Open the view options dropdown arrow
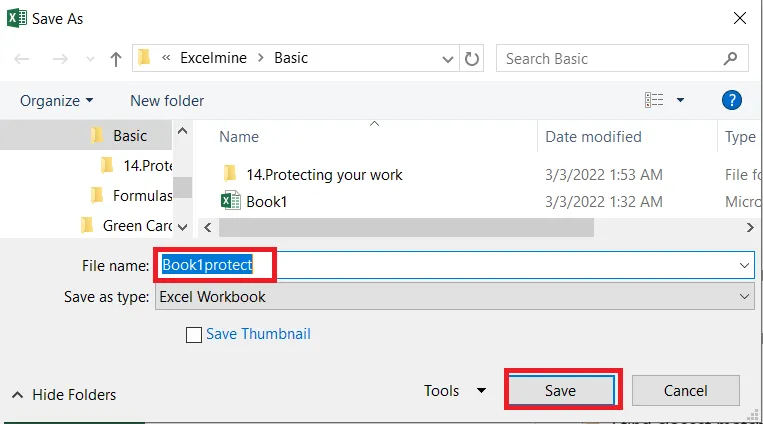This screenshot has width=763, height=424. (680, 100)
